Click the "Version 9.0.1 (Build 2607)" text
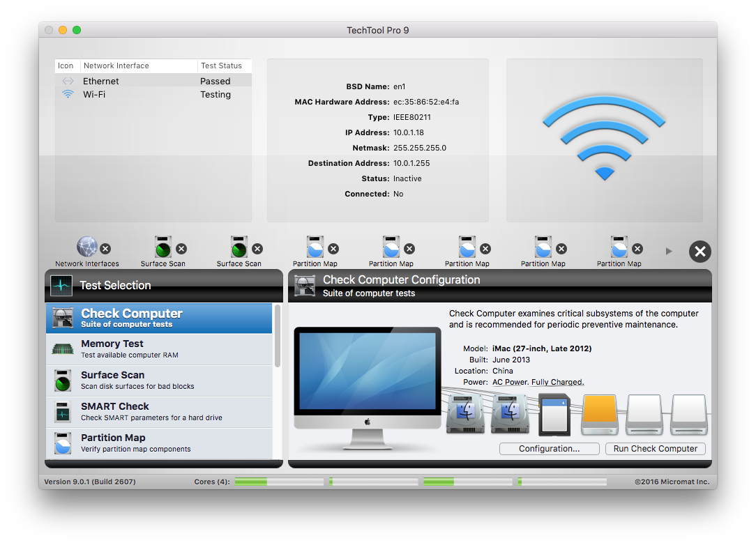 (x=90, y=482)
